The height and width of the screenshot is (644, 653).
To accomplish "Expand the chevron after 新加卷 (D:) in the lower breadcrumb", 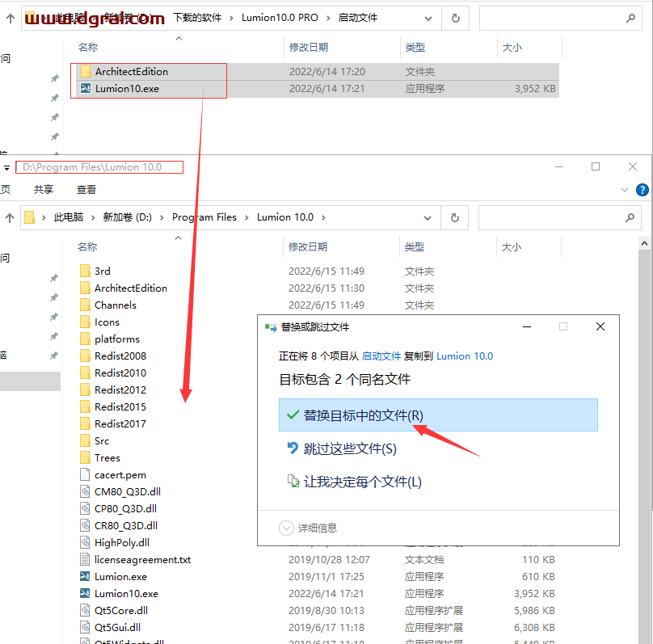I will tap(162, 217).
